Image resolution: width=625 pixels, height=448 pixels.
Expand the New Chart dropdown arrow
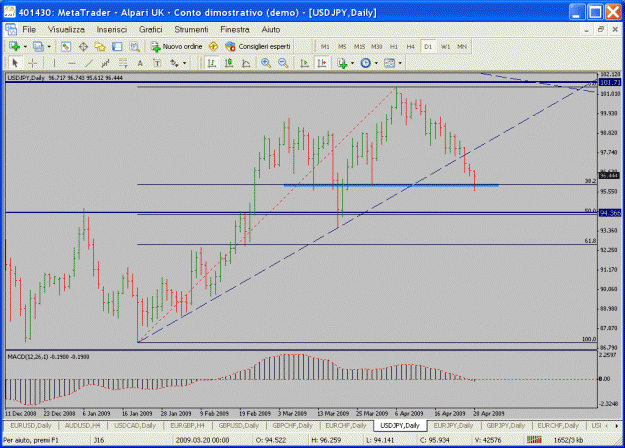[x=25, y=47]
